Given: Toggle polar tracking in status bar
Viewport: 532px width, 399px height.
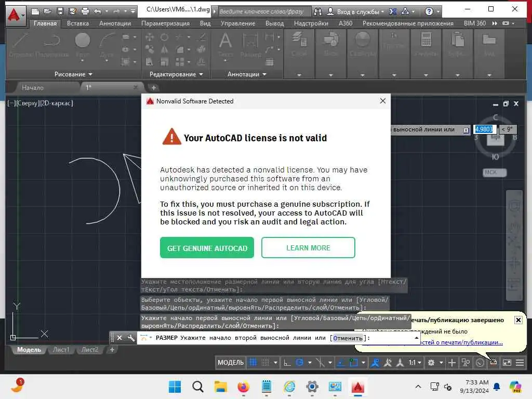Looking at the screenshot, I should [299, 363].
